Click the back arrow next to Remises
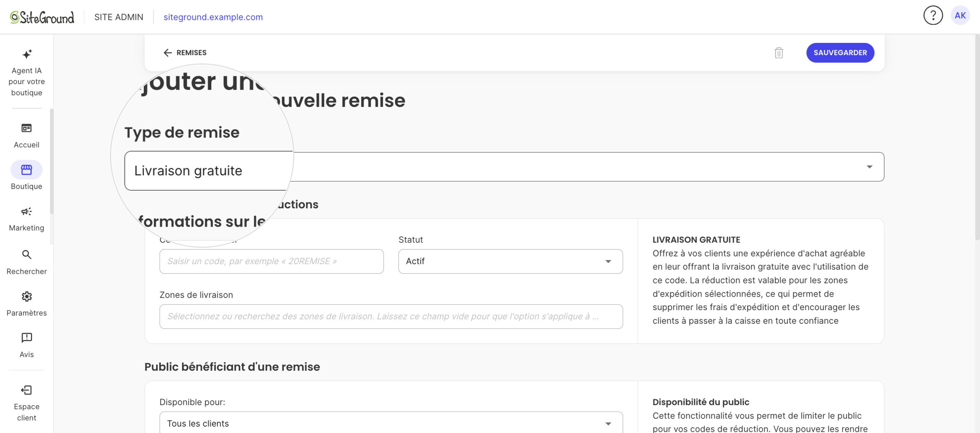The height and width of the screenshot is (433, 980). (167, 53)
